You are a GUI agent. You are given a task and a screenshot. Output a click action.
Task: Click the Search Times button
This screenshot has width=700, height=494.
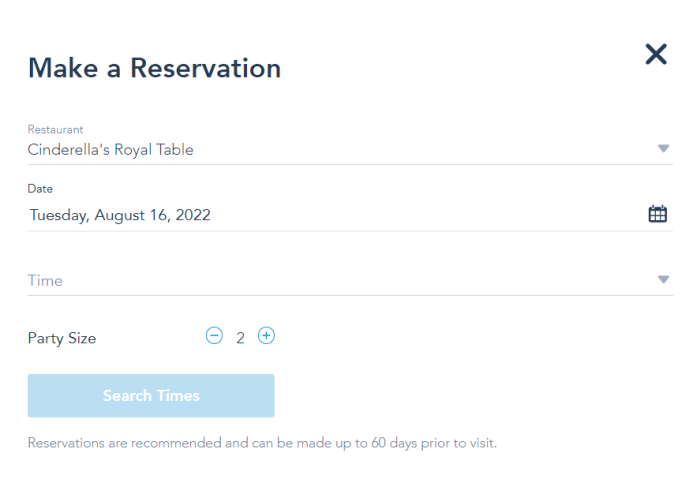(x=151, y=396)
